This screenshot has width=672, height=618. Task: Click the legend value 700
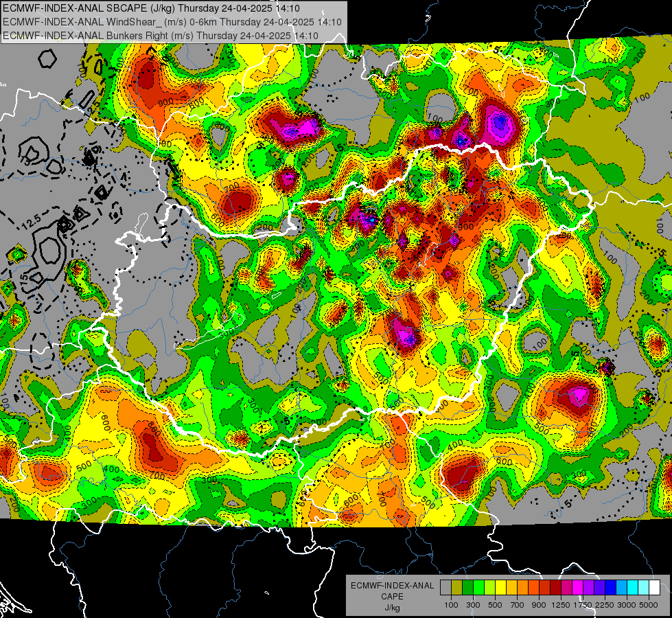[518, 605]
